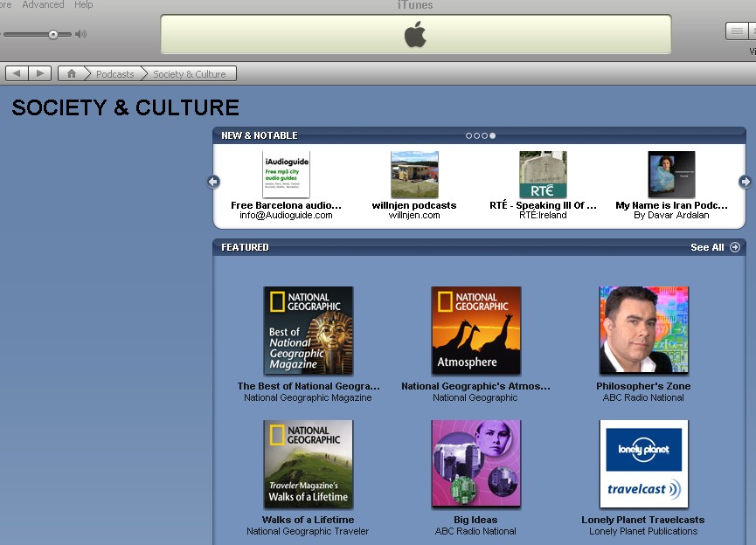756x545 pixels.
Task: Click National Geographic Traveler author text
Action: (308, 531)
